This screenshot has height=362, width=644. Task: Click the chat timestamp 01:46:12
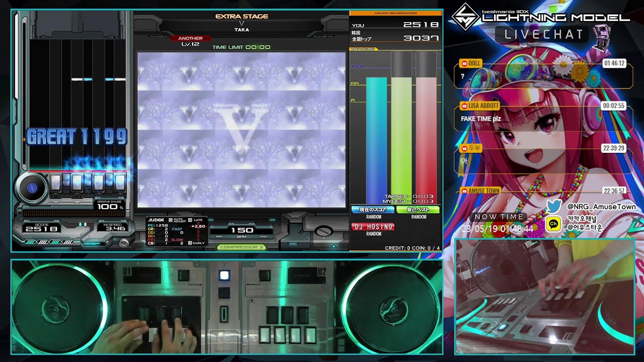click(x=614, y=63)
